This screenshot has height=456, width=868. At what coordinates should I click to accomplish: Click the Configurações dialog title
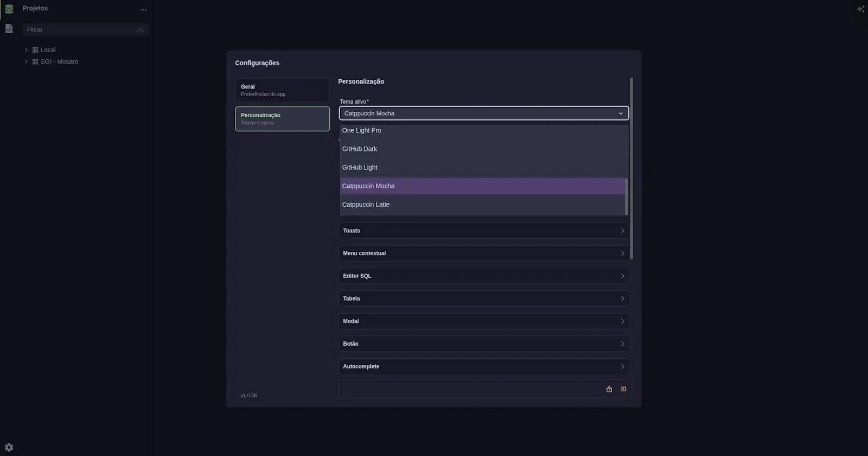pos(257,63)
